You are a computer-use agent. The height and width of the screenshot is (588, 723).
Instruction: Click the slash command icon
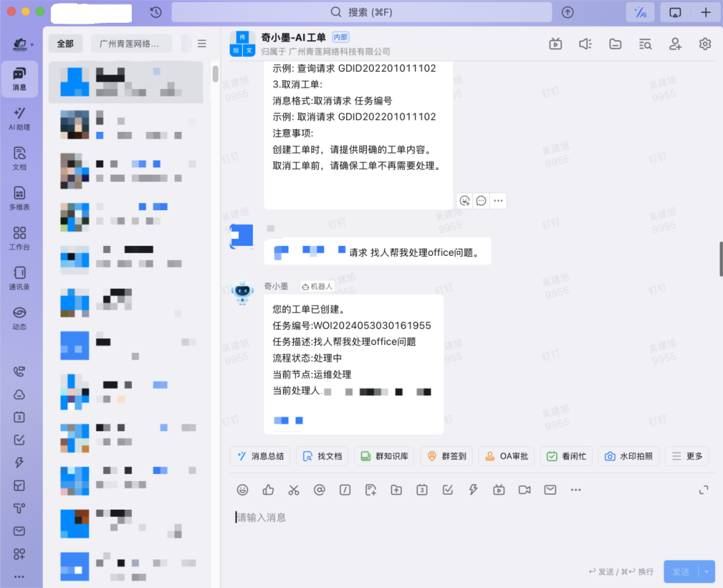coord(345,490)
